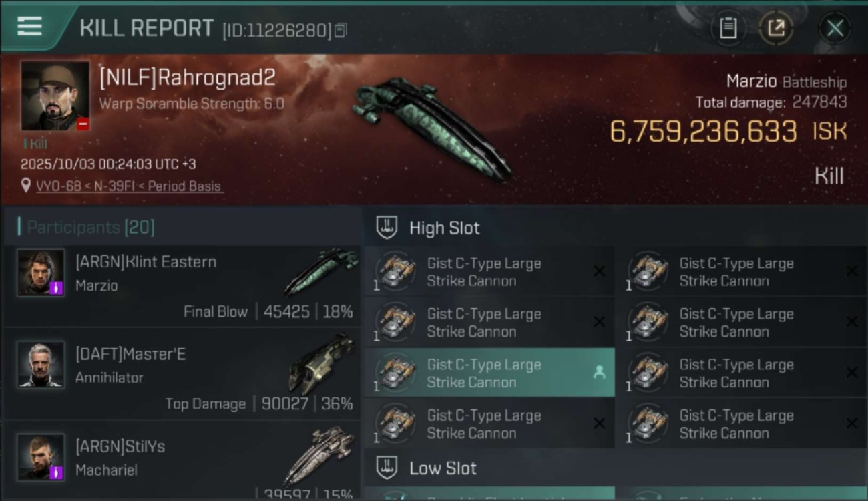Screen dimensions: 868x501
Task: Select Master'E's Annihilator ship image
Action: tap(322, 364)
